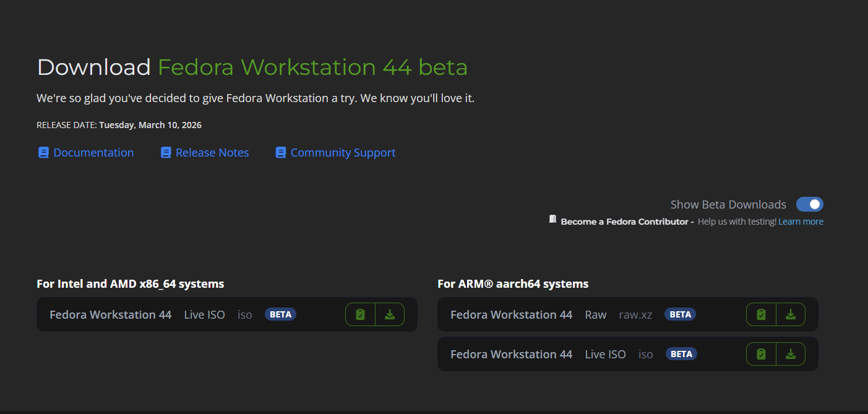Verify checksum for x86_64 Live ISO

click(360, 314)
